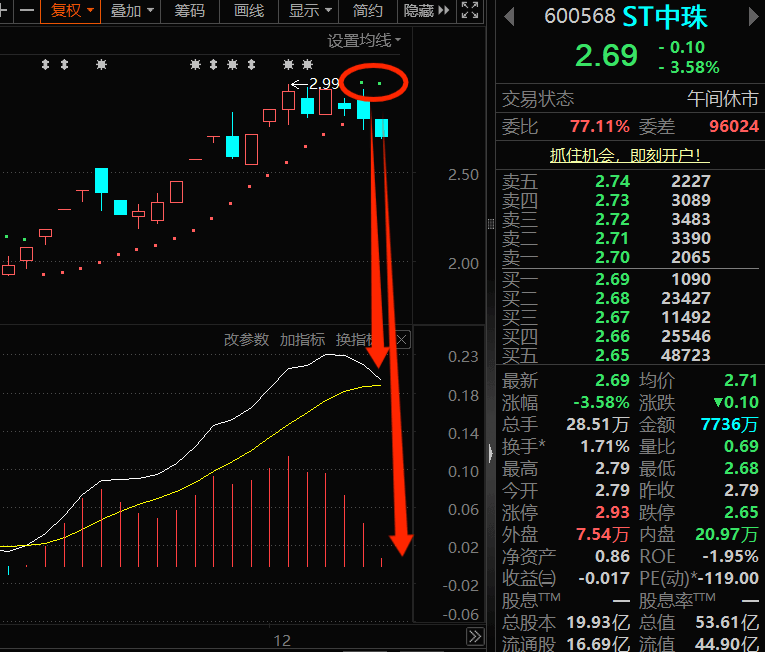
Task: Click 卖二 price 2.71
Action: click(x=612, y=239)
